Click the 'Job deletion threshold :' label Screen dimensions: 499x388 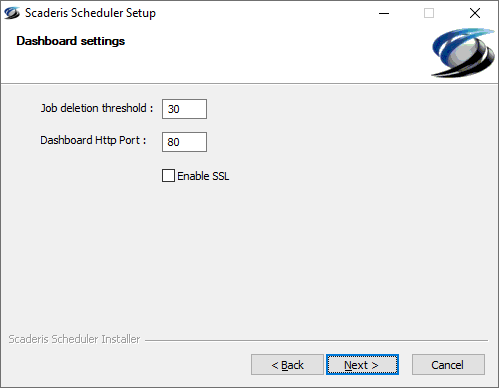click(97, 108)
